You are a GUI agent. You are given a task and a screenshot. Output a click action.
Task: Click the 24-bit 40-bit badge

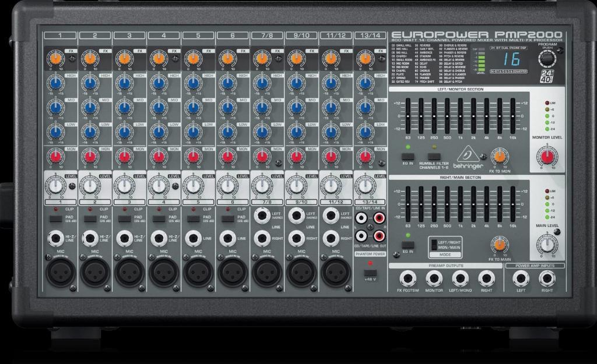(x=547, y=76)
